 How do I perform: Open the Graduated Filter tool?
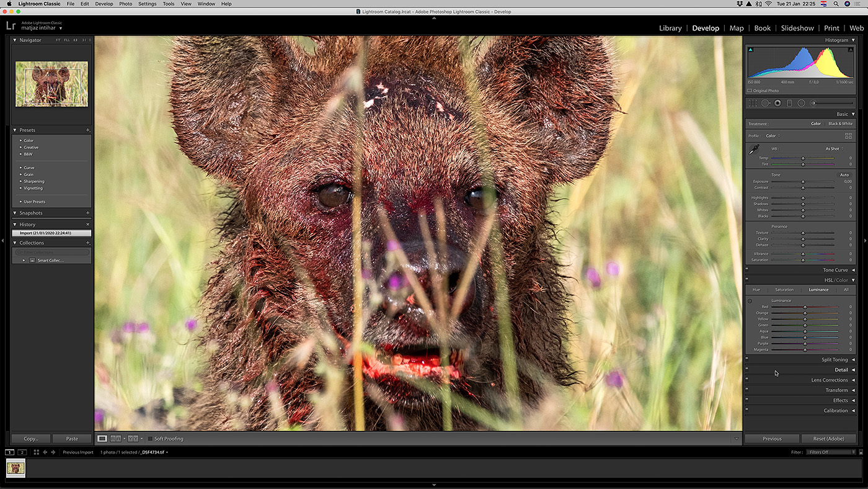point(789,103)
